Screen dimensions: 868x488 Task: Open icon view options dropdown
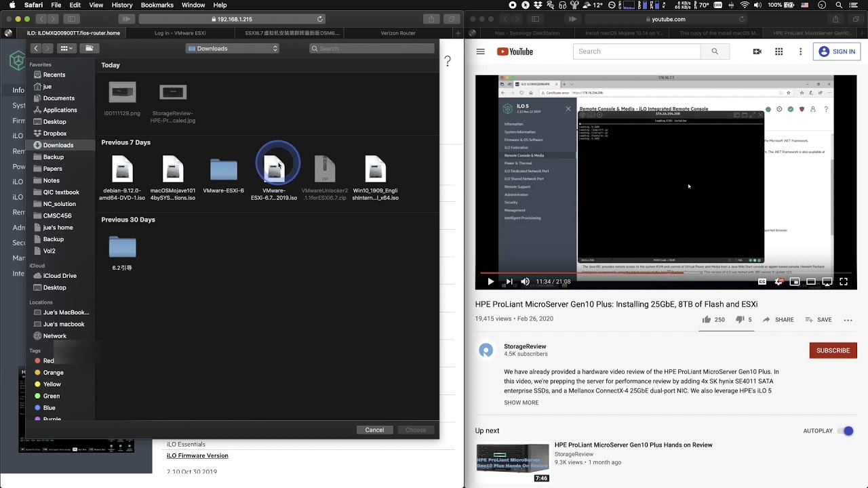[x=66, y=48]
